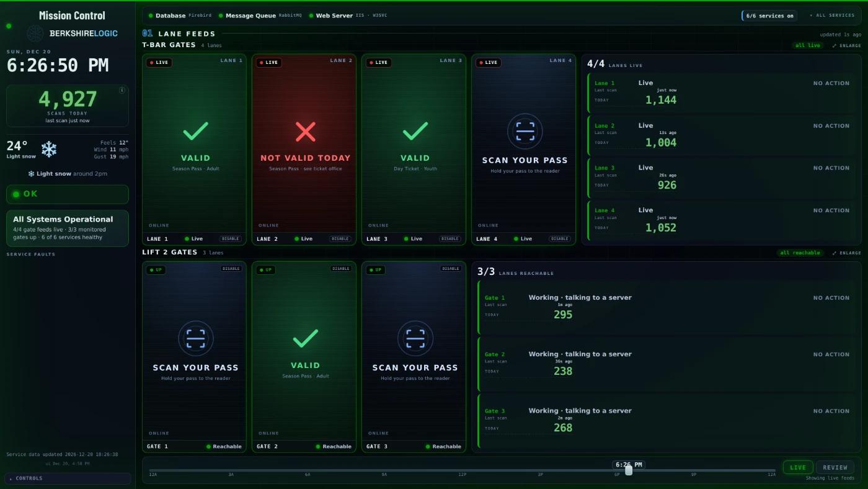Image resolution: width=868 pixels, height=489 pixels.
Task: Click the NOT VALID TODAY message in Lane 2
Action: point(305,158)
